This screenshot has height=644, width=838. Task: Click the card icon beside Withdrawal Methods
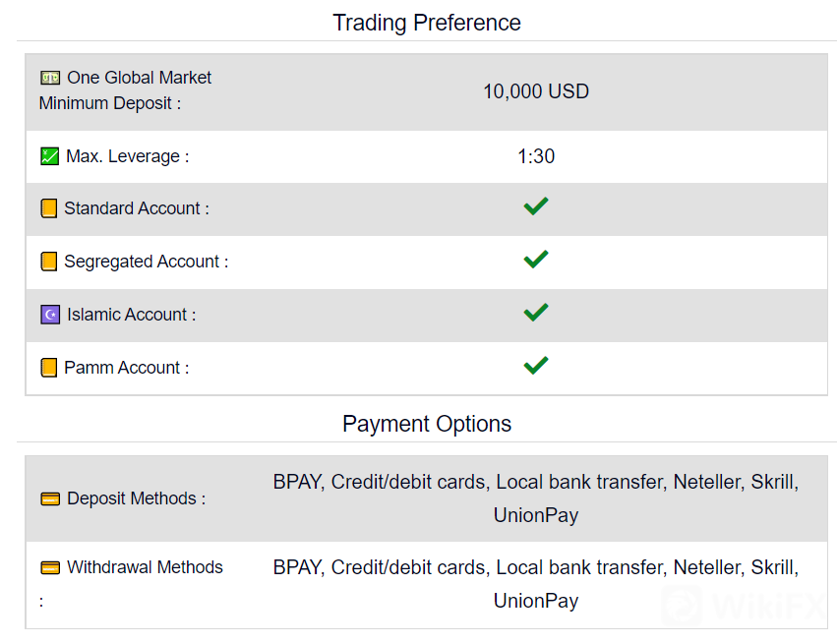click(50, 567)
